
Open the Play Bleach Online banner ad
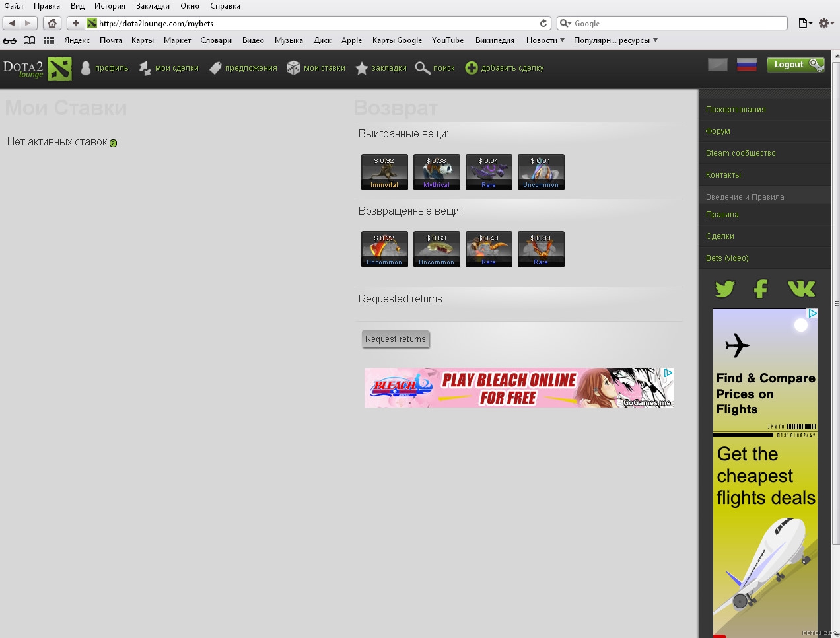519,388
